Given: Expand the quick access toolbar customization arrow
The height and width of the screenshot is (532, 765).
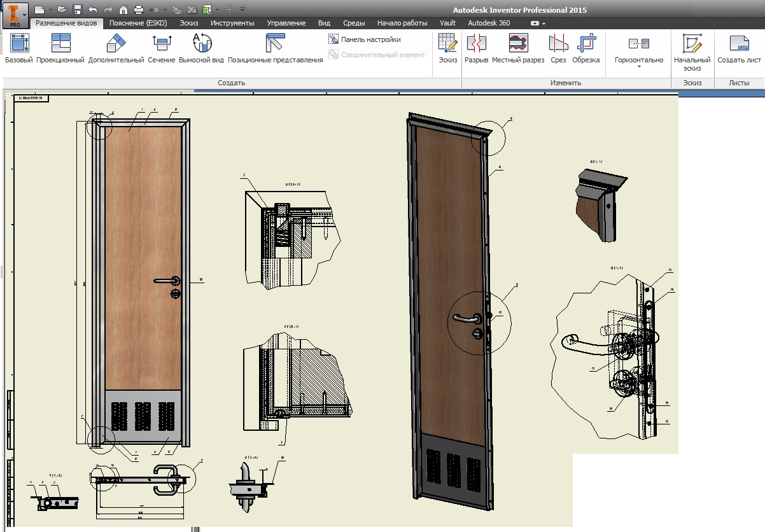Looking at the screenshot, I should tap(242, 10).
